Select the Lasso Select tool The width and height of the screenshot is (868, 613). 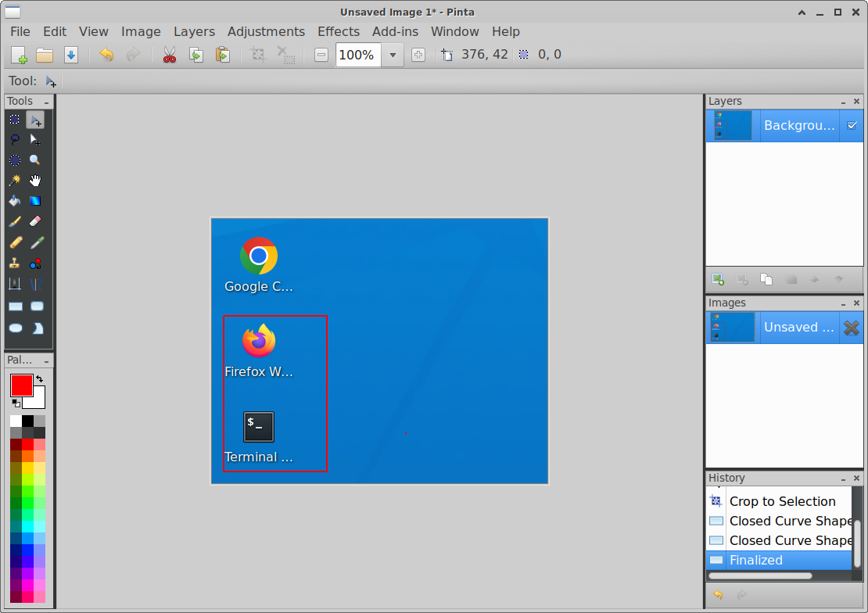(15, 139)
